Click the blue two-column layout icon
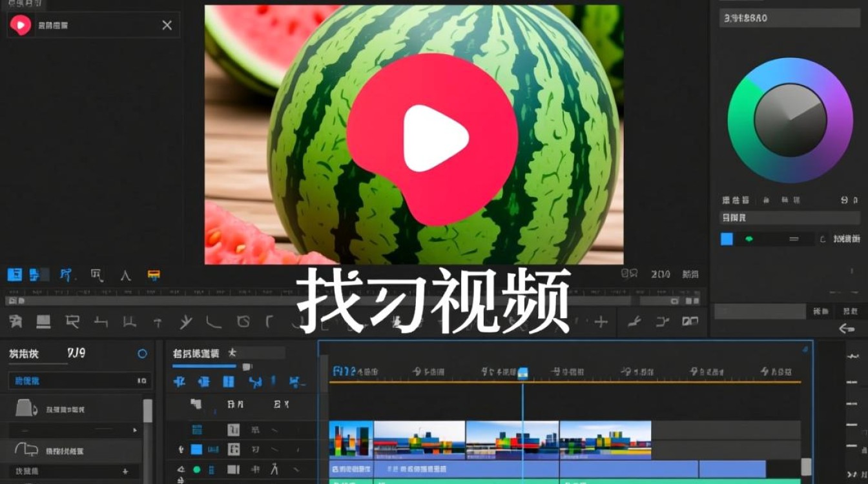 [x=228, y=381]
